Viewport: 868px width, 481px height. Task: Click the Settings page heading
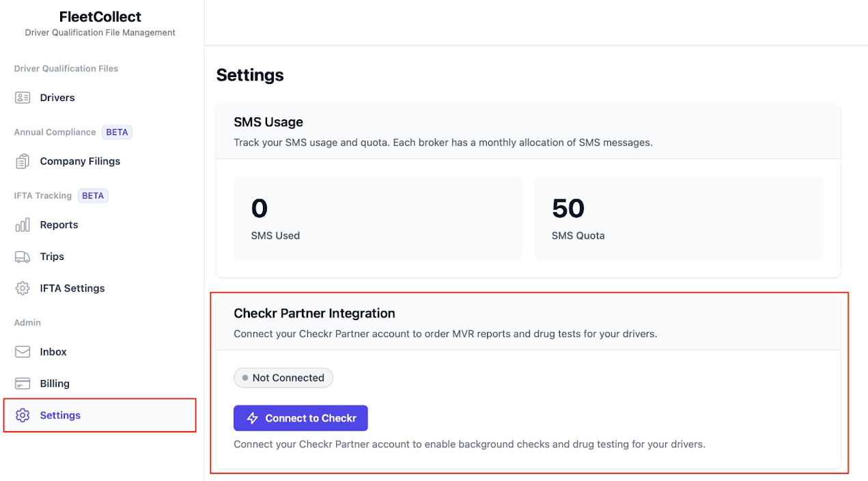click(250, 75)
